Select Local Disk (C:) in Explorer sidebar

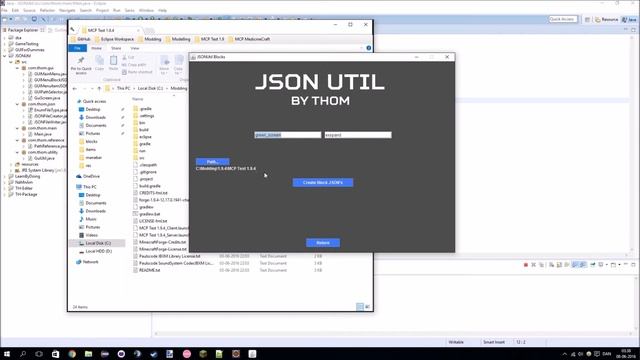click(97, 243)
